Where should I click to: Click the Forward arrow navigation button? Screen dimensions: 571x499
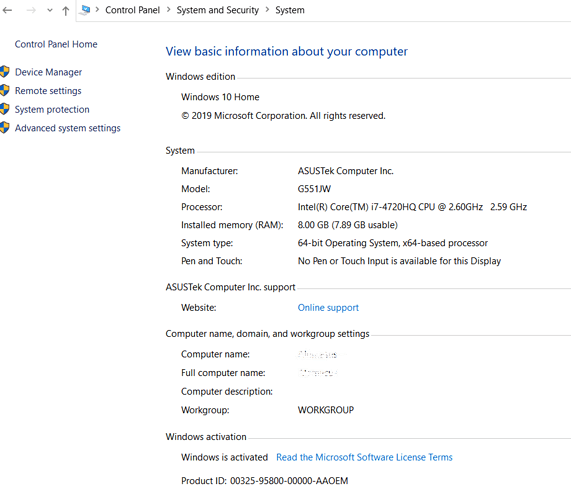pos(31,10)
